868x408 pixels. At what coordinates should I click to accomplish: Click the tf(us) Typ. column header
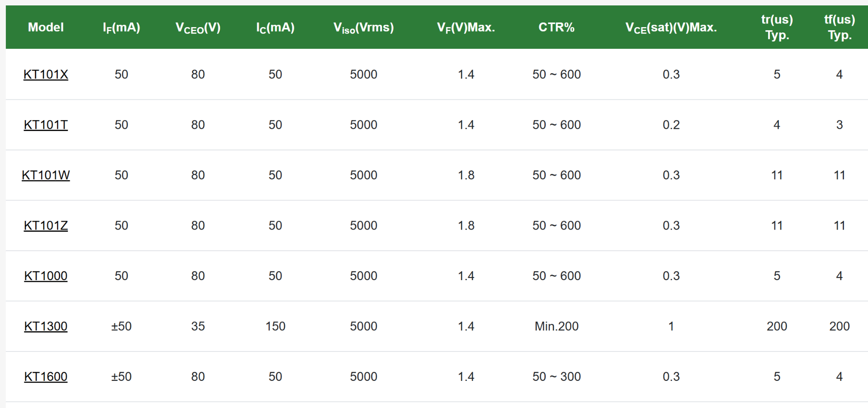point(840,27)
